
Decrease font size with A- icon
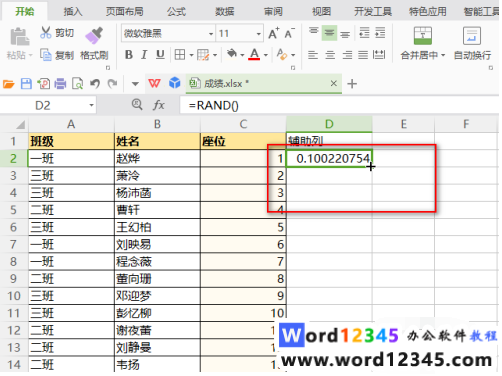(x=289, y=33)
